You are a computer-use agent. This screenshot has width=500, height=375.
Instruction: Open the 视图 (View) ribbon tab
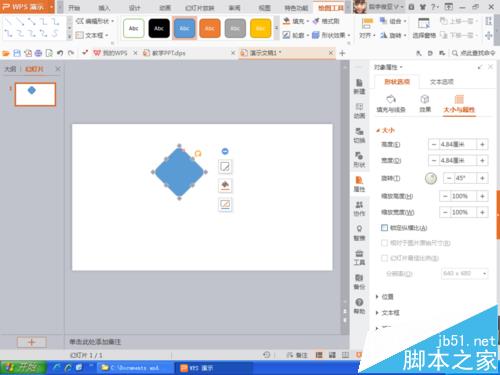click(x=265, y=7)
